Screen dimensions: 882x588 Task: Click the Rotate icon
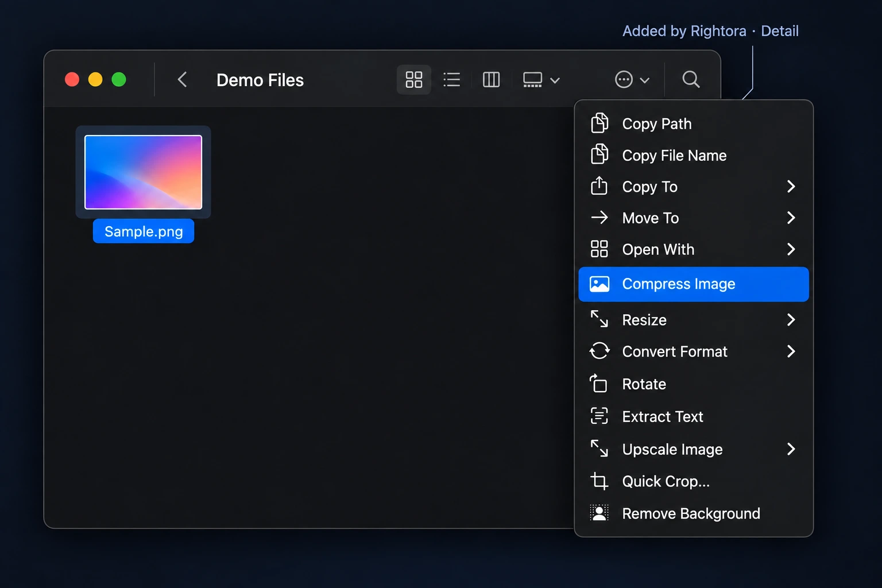598,383
